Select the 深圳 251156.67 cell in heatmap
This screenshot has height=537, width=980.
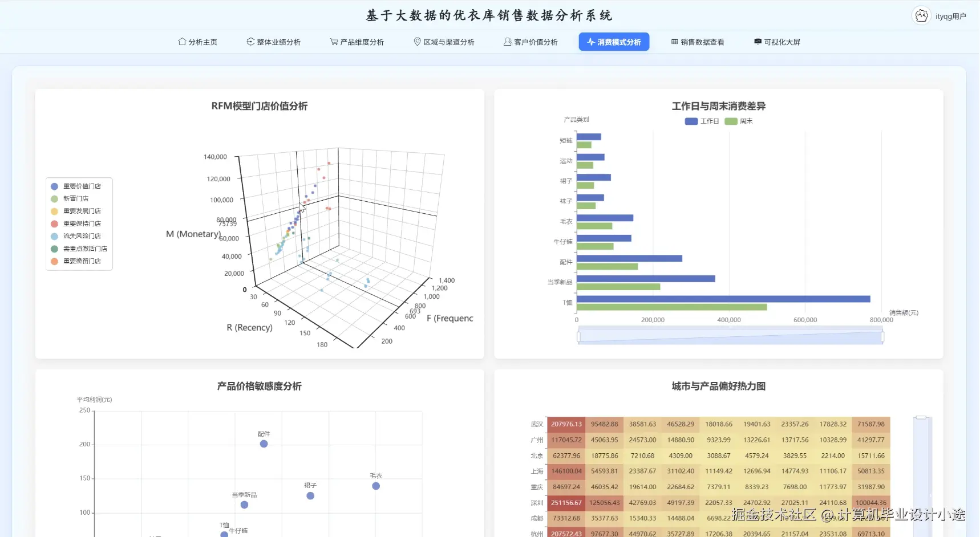[565, 502]
